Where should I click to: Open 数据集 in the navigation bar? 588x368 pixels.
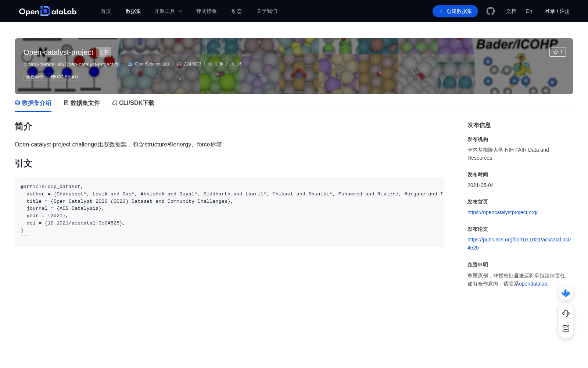133,11
